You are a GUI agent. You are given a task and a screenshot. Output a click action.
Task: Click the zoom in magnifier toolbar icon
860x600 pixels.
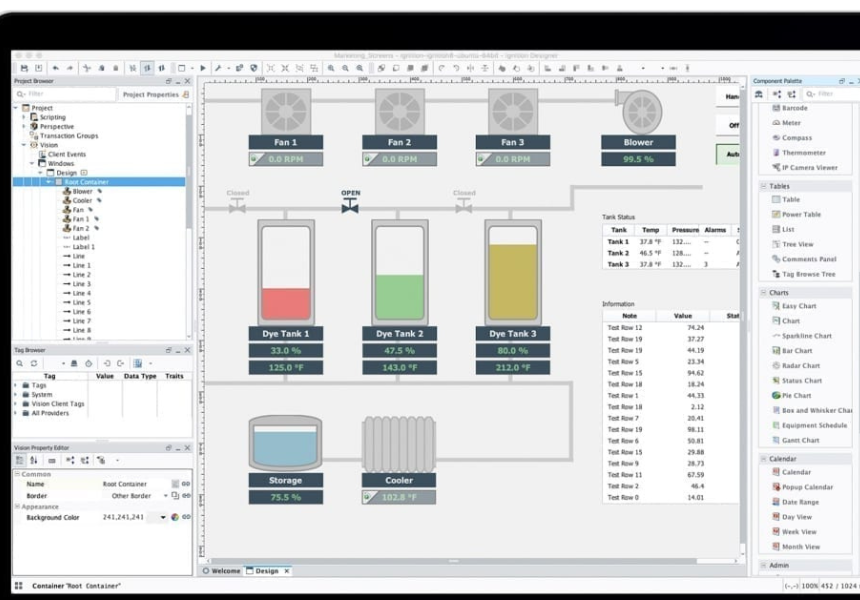tap(331, 68)
